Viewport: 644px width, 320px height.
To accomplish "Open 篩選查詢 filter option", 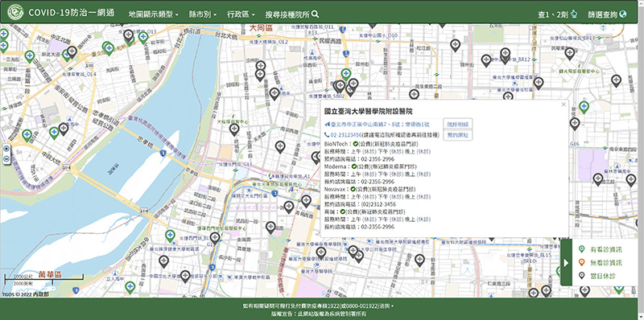I will pyautogui.click(x=607, y=14).
